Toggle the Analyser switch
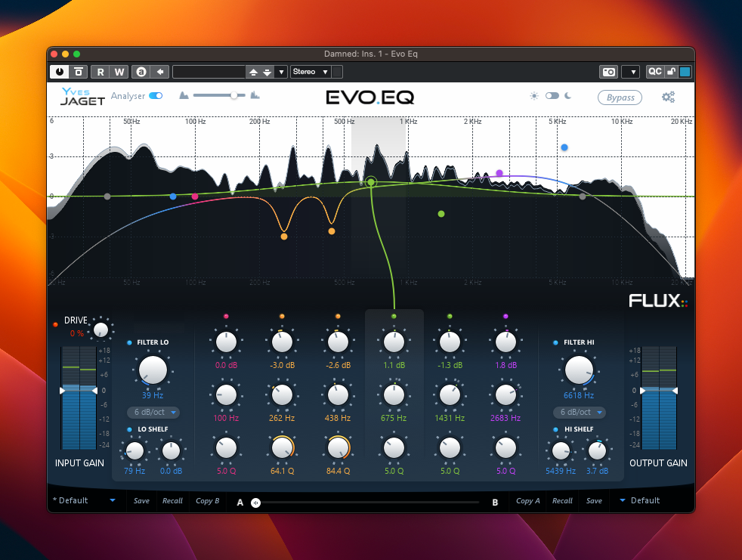The image size is (742, 560). click(x=156, y=96)
